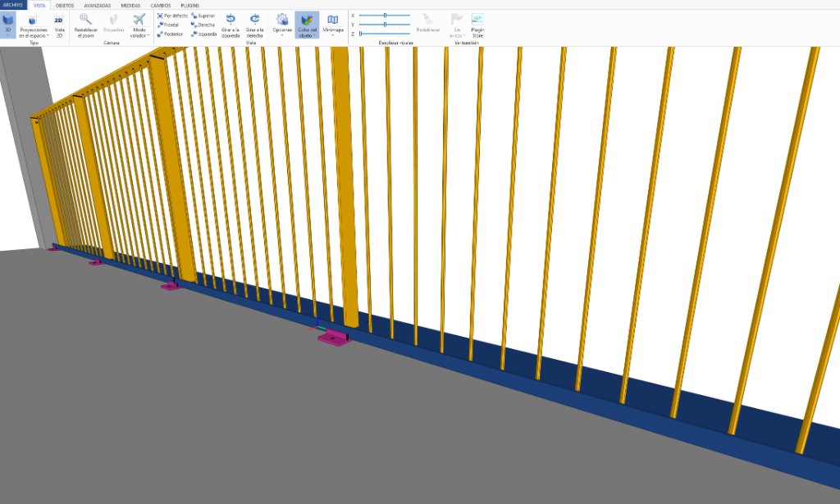Open the Plugin Store
840x504 pixels.
477,25
